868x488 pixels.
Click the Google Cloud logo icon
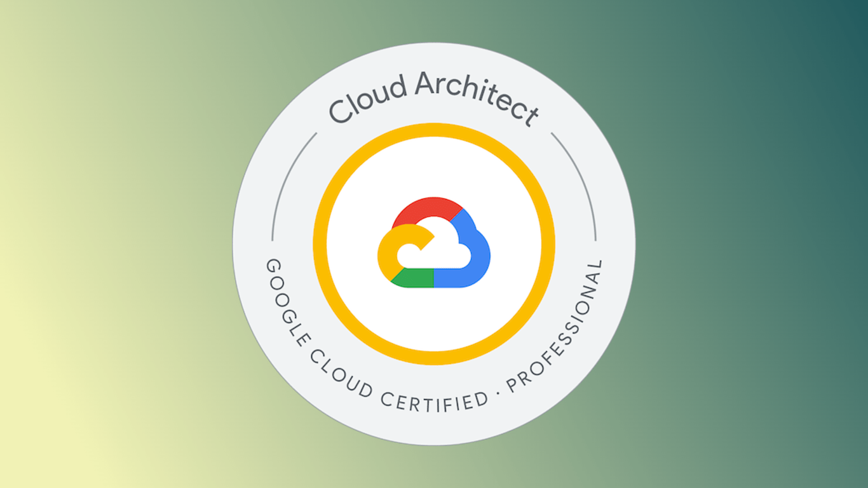tap(434, 243)
